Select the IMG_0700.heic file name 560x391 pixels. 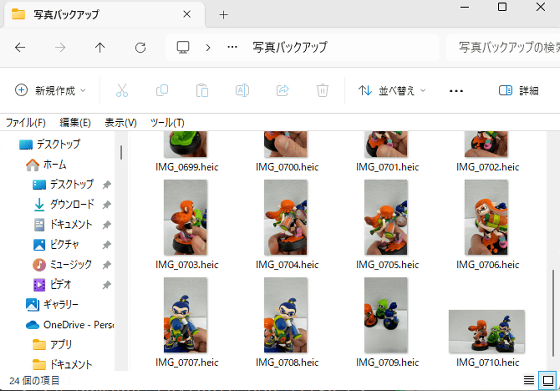[287, 167]
